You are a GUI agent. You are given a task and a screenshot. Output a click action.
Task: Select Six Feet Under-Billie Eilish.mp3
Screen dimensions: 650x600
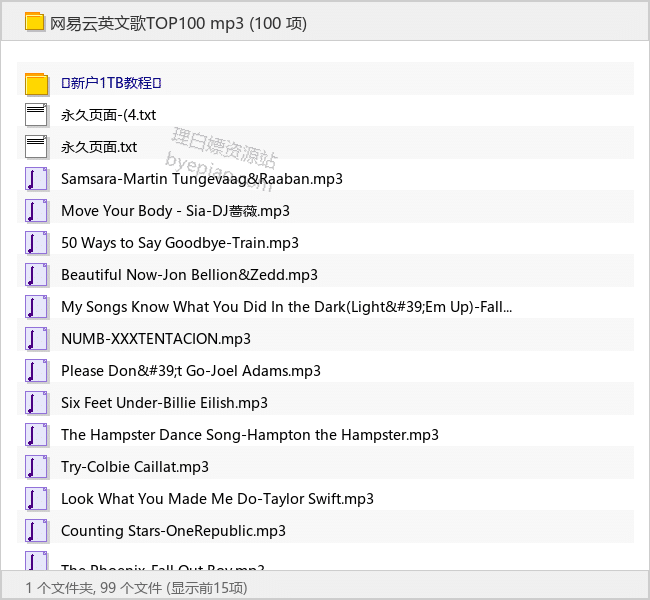pyautogui.click(x=165, y=403)
